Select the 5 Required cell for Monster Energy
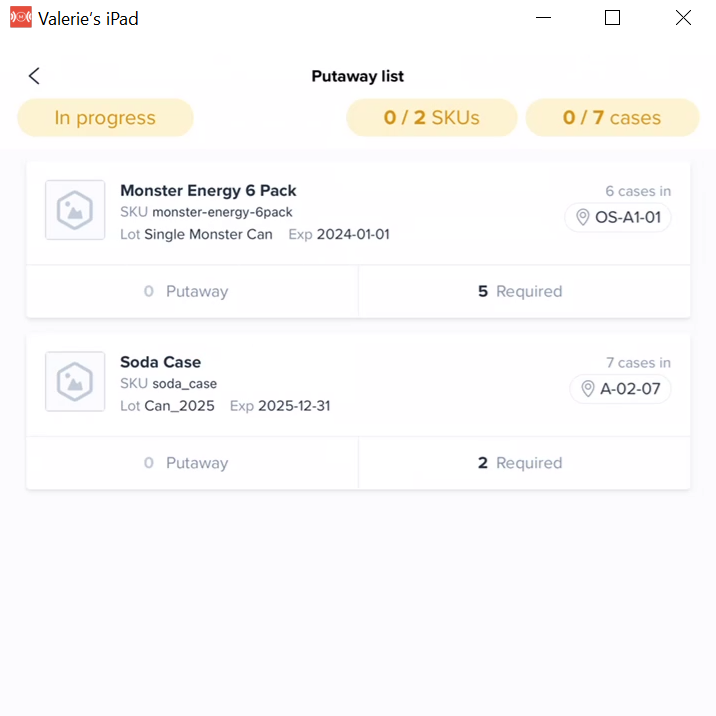The image size is (716, 716). pyautogui.click(x=524, y=291)
